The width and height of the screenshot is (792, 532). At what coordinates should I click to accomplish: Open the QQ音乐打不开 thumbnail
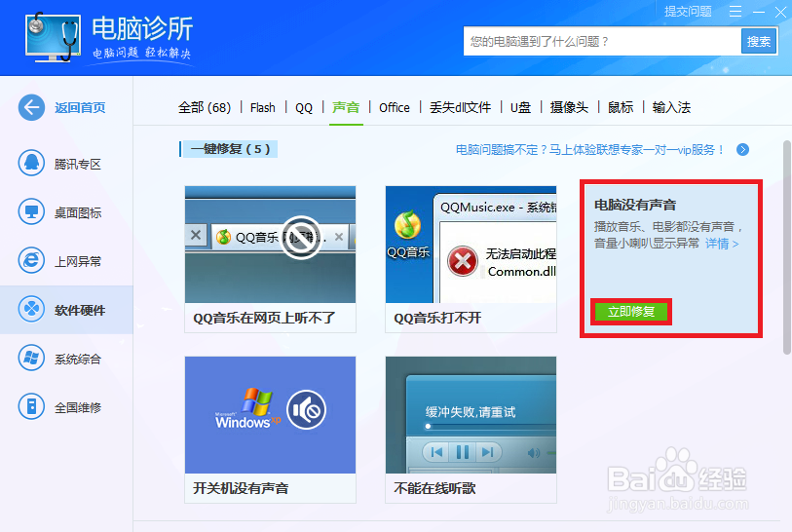(471, 245)
